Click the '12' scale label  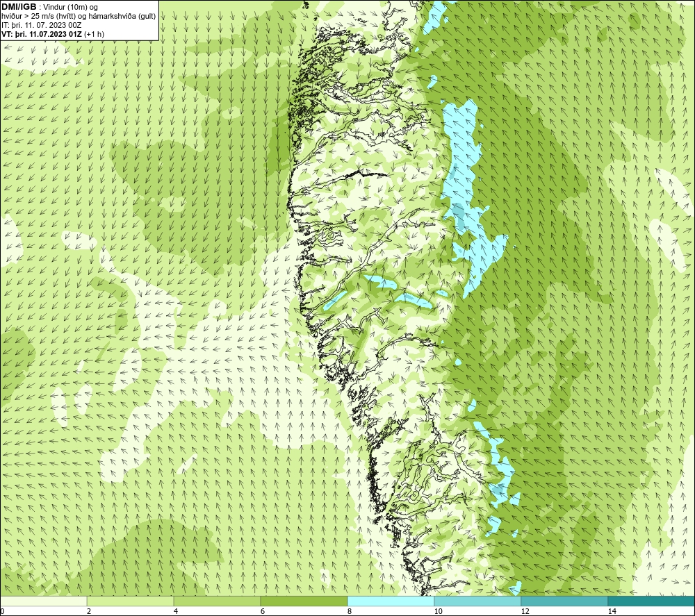pos(525,611)
